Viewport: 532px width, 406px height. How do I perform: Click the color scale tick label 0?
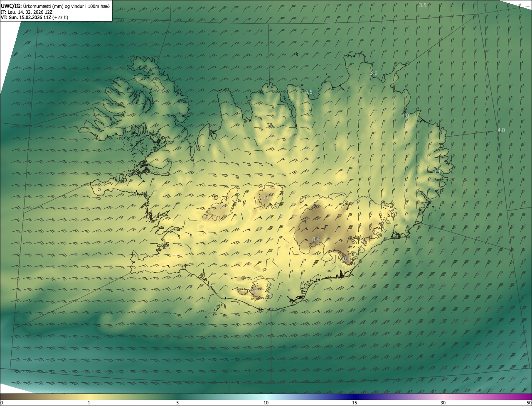pyautogui.click(x=2, y=403)
